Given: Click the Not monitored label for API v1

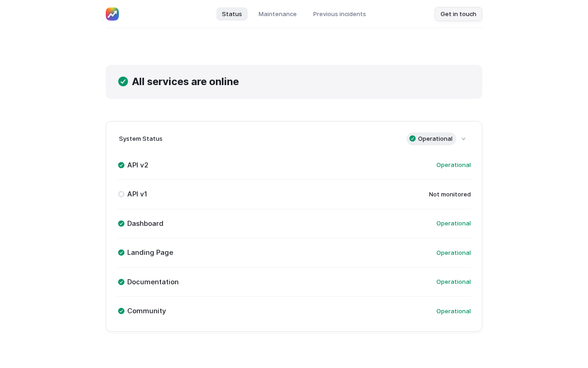Looking at the screenshot, I should point(450,194).
